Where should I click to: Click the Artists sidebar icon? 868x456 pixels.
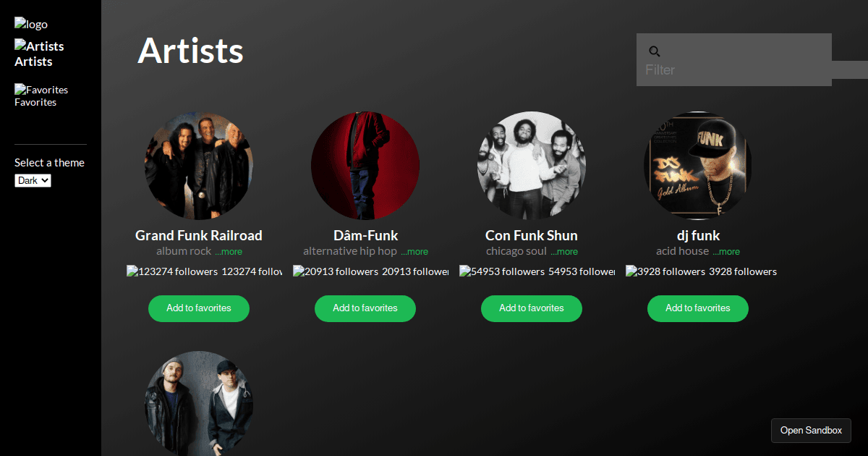(20, 46)
